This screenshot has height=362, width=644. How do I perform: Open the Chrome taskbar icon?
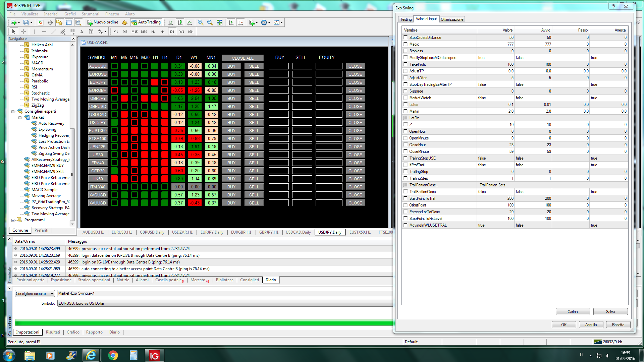tap(113, 355)
